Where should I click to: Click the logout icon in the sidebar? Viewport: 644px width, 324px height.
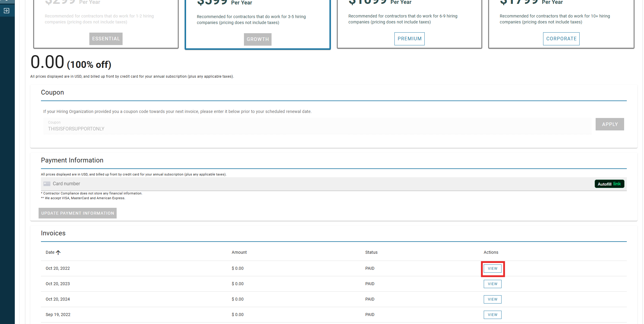(x=7, y=11)
